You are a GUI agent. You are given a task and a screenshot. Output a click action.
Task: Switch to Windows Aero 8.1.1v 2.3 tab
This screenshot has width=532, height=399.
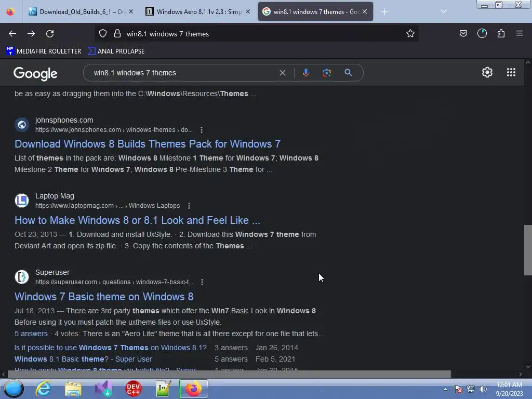pyautogui.click(x=199, y=12)
